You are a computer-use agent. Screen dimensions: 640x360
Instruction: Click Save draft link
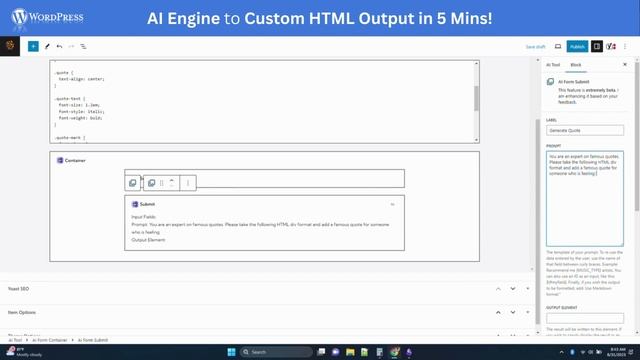(x=535, y=47)
